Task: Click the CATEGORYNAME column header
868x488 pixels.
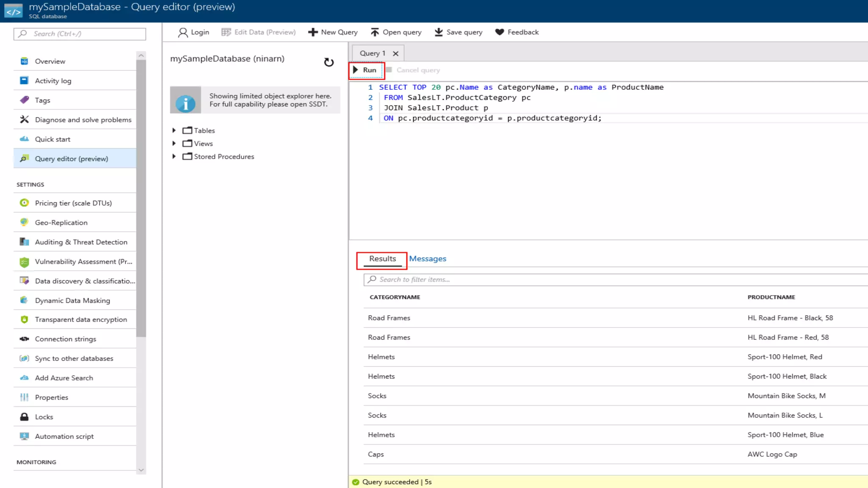Action: [x=395, y=297]
